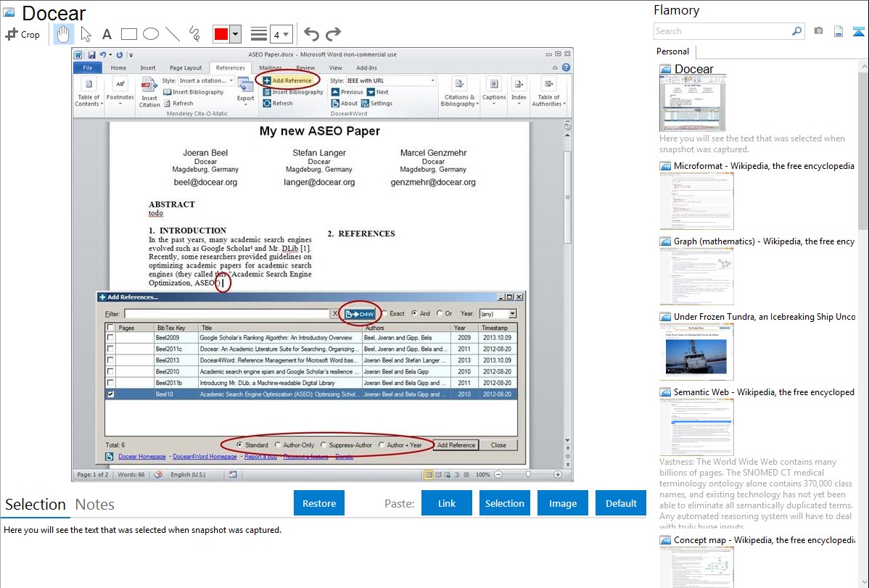Click the search magnifier icon in Flamory
The image size is (869, 588).
click(x=796, y=31)
